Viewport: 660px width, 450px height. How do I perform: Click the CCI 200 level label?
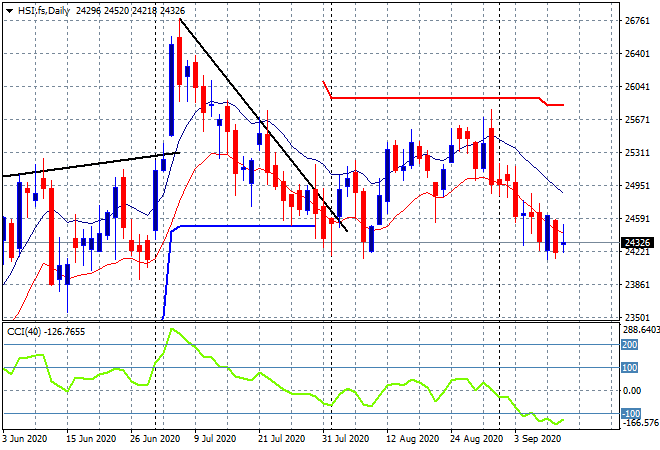tap(630, 345)
